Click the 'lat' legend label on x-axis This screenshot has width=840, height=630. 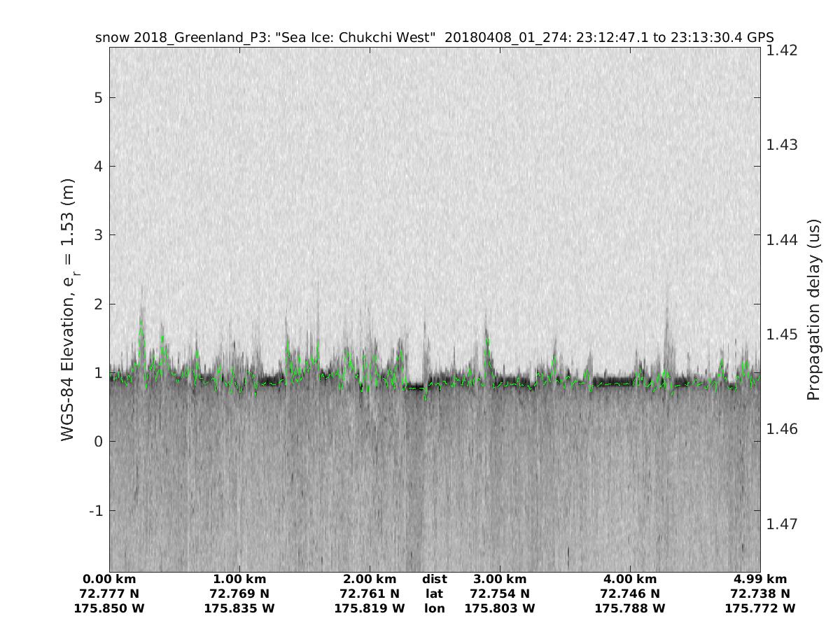(435, 594)
